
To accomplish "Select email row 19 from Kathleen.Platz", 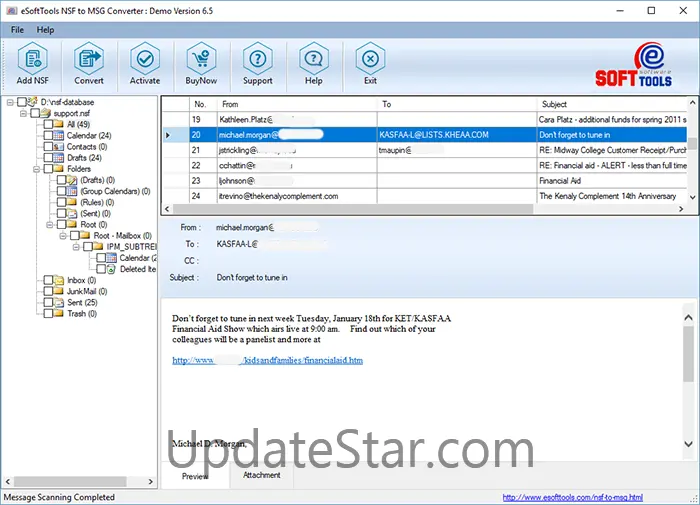I will (x=424, y=119).
